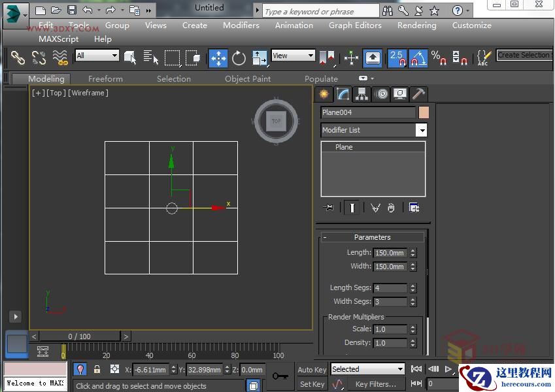Click the Set Key button
Viewport: 555px width, 392px height.
(312, 384)
